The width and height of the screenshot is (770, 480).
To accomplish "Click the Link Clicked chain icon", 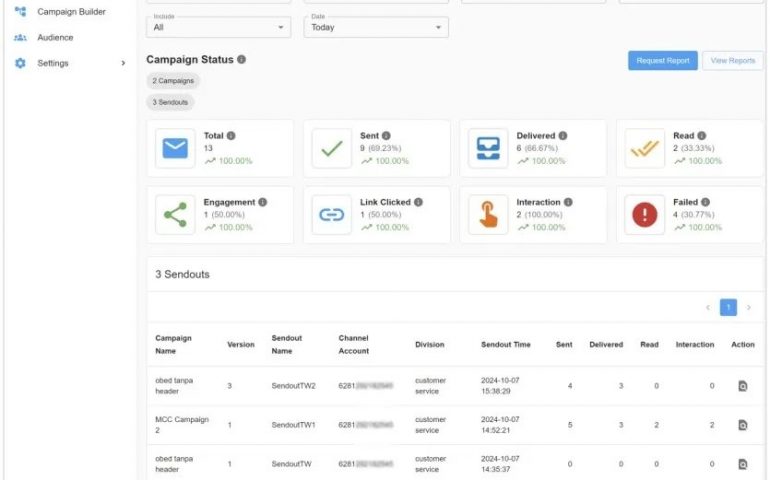I will 332,215.
